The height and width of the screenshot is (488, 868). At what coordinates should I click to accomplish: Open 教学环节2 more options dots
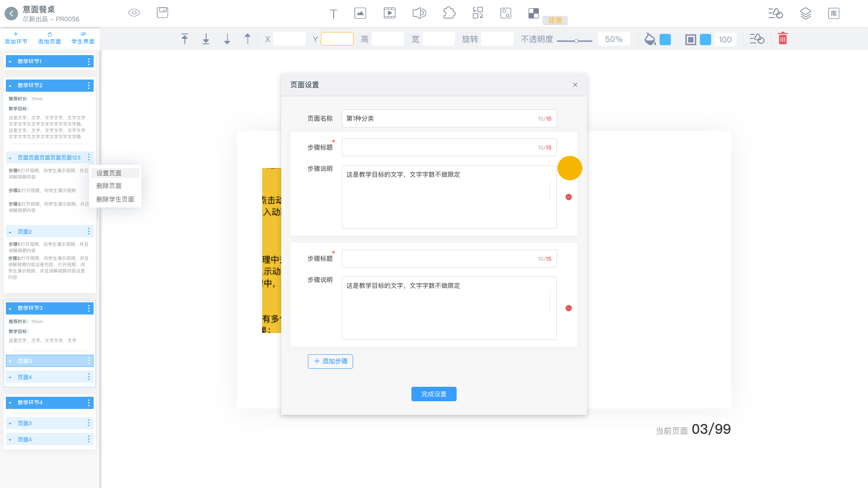(x=89, y=85)
